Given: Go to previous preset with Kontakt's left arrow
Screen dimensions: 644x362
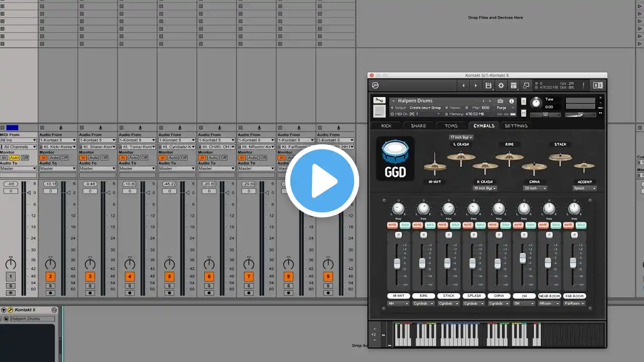Looking at the screenshot, I should point(464,85).
